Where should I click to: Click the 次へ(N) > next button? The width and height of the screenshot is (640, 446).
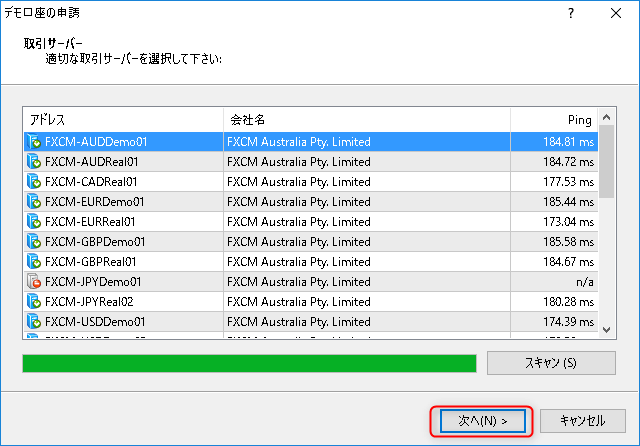482,421
